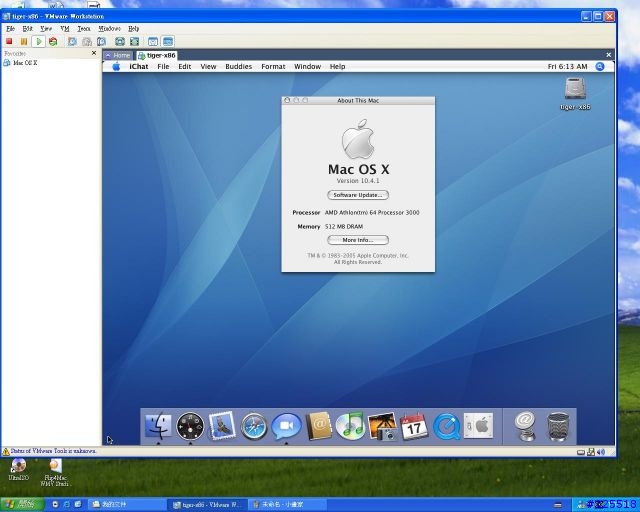Click the Spotlight search icon in Mac menu bar

point(600,67)
